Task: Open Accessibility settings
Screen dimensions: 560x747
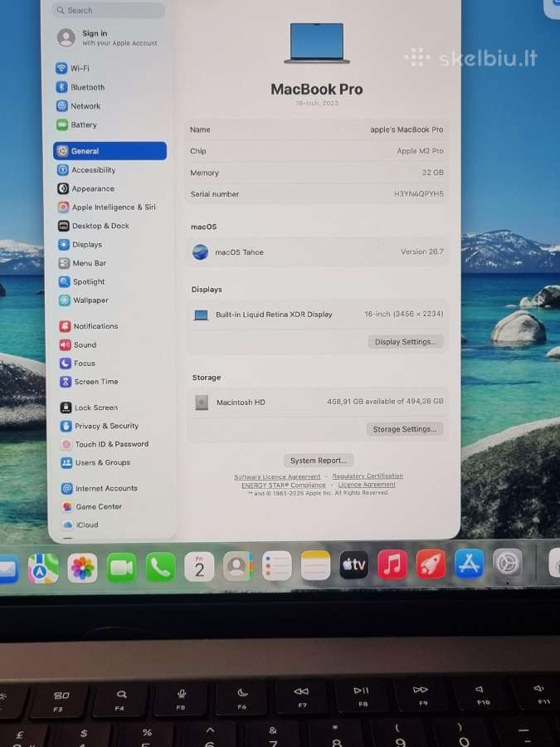Action: tap(86, 170)
